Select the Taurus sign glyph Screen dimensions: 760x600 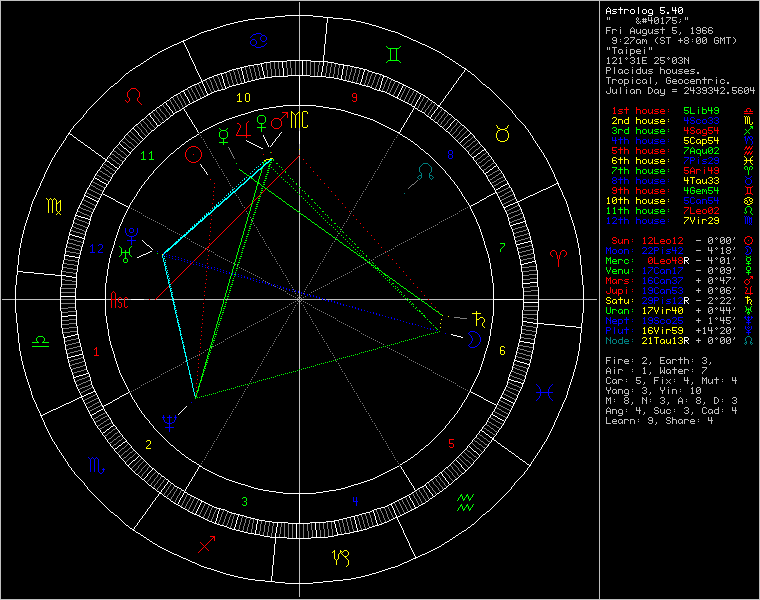point(502,133)
